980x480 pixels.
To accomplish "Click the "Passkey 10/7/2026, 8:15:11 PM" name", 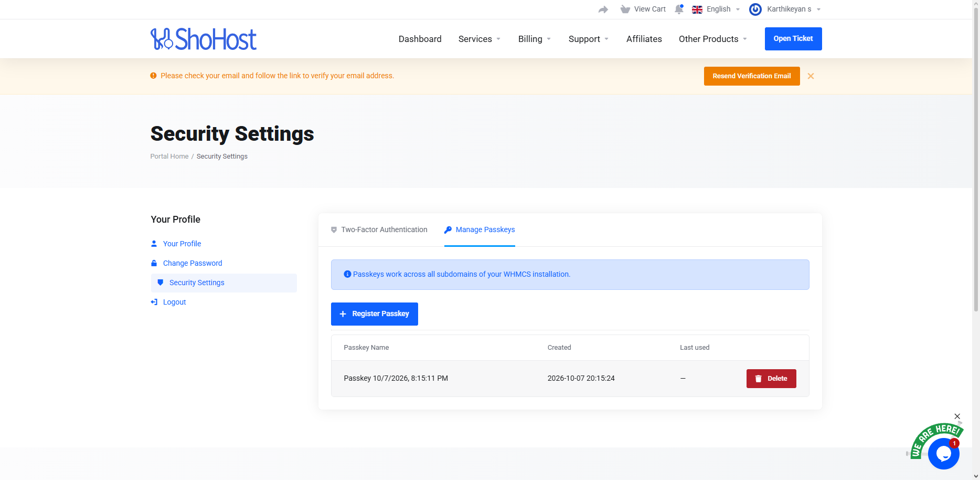I will (x=396, y=378).
